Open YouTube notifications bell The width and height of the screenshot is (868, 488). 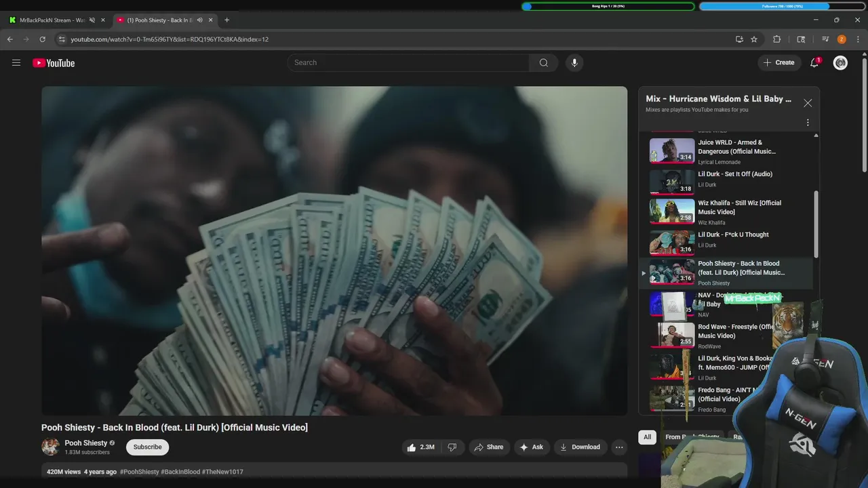(x=814, y=63)
